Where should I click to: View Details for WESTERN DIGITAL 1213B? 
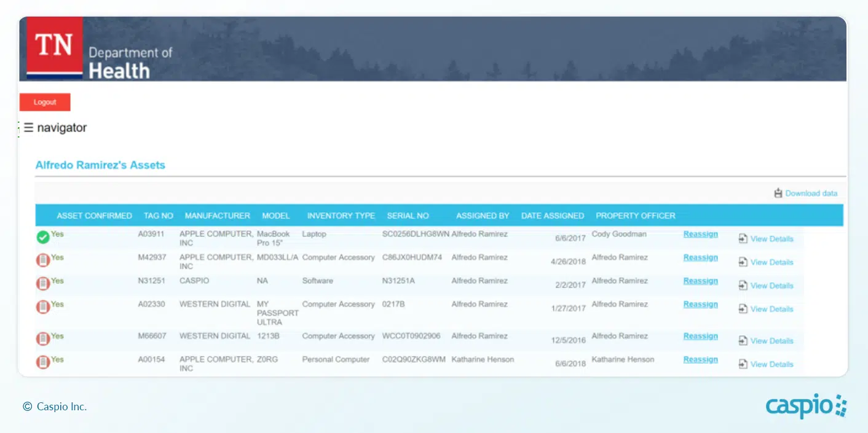point(771,341)
